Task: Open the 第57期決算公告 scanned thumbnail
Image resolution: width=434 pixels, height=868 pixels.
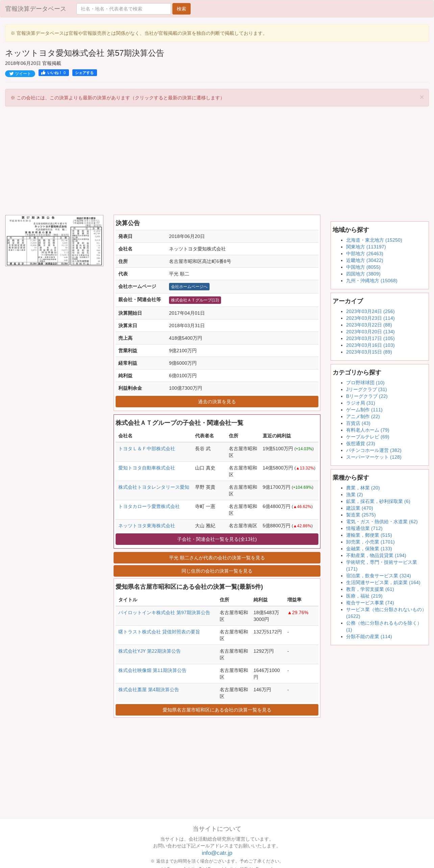Action: pyautogui.click(x=54, y=241)
